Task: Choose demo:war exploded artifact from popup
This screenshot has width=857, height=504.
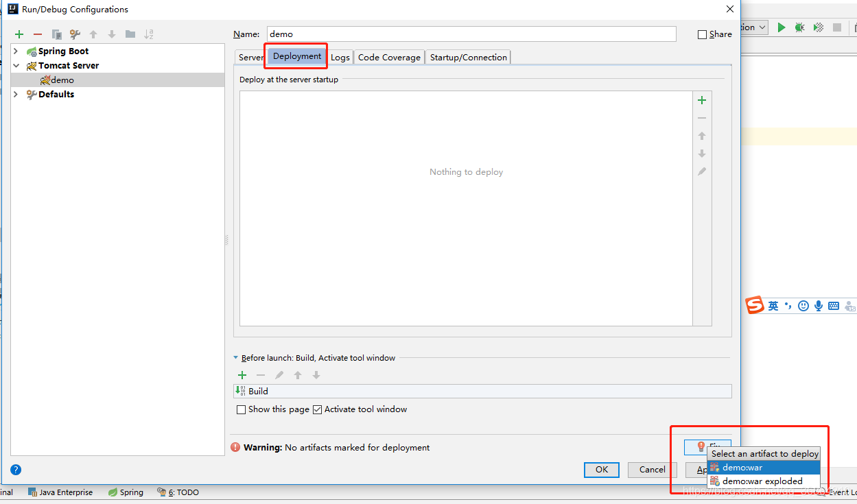Action: click(764, 481)
